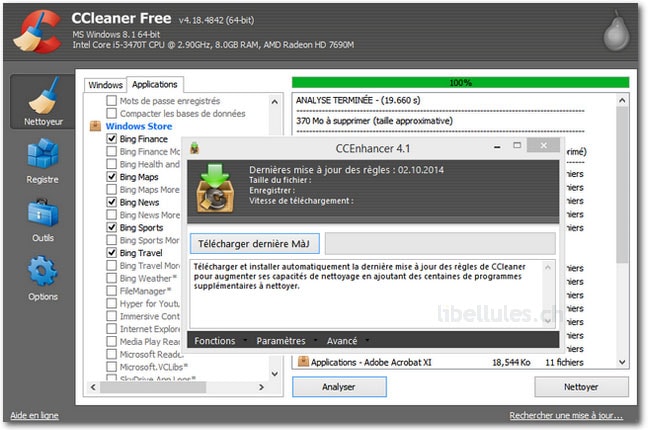Close the CCEnhancer window
This screenshot has height=430, width=648.
click(x=543, y=146)
